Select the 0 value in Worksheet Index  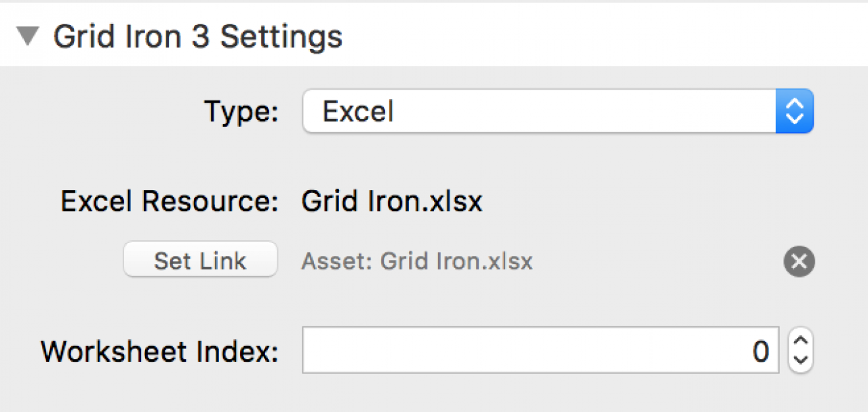point(761,352)
